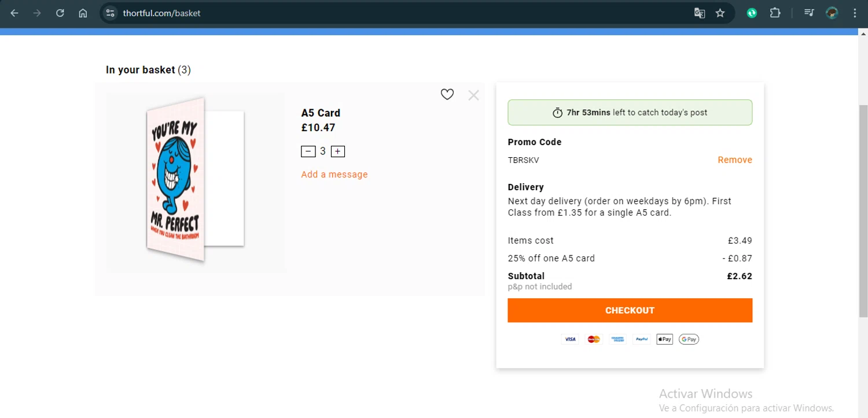Open the media controls icon
Image resolution: width=868 pixels, height=418 pixels.
810,13
